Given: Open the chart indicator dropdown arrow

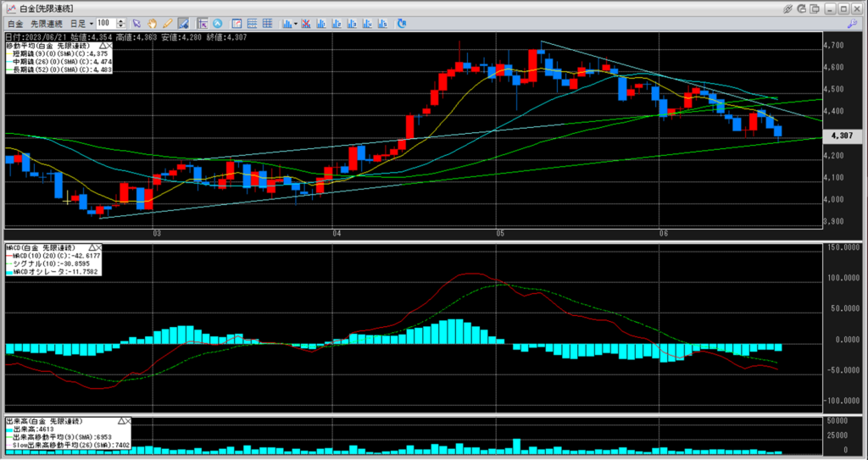Looking at the screenshot, I should [296, 23].
